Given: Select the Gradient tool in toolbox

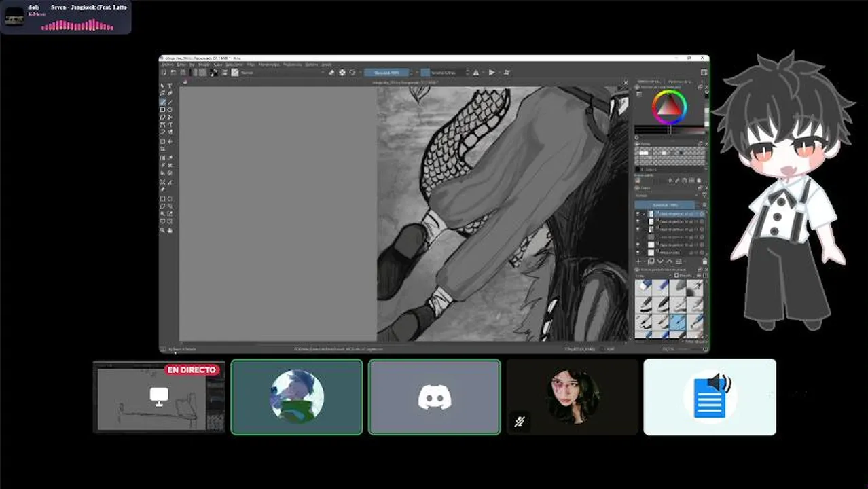Looking at the screenshot, I should pos(162,158).
